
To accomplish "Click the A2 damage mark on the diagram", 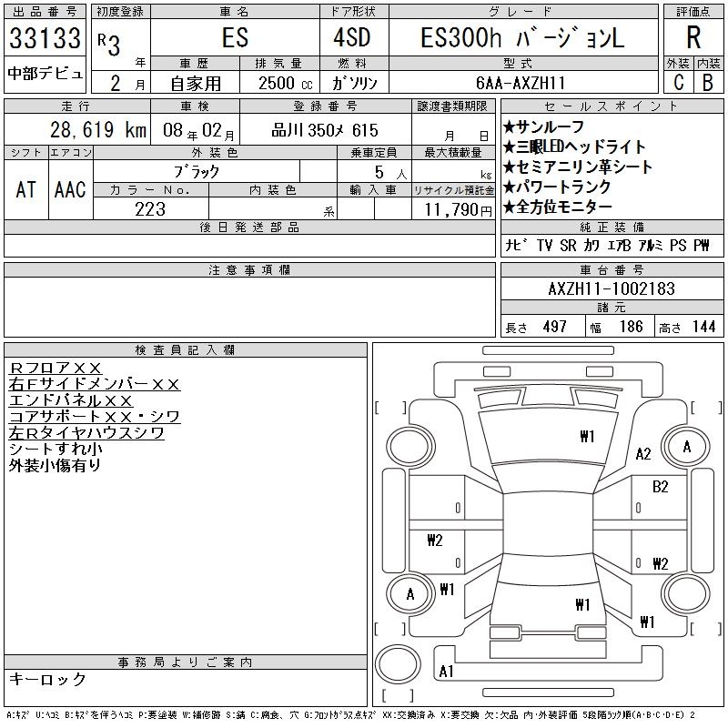I will coord(643,454).
